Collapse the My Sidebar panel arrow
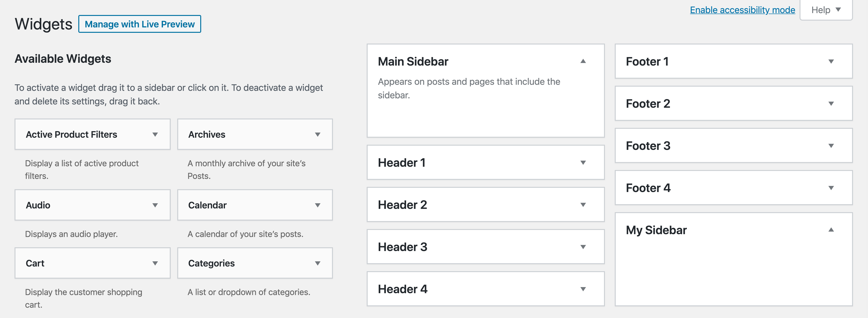The height and width of the screenshot is (318, 868). (x=831, y=230)
